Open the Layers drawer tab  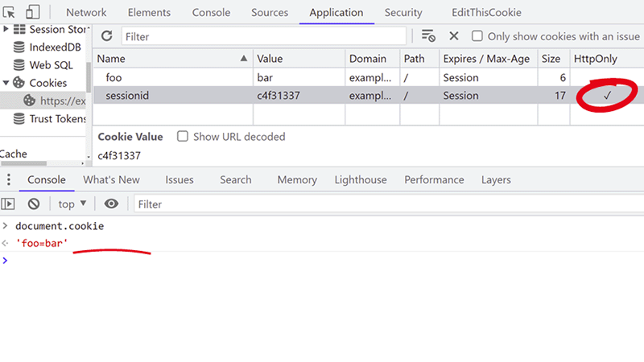pos(496,179)
